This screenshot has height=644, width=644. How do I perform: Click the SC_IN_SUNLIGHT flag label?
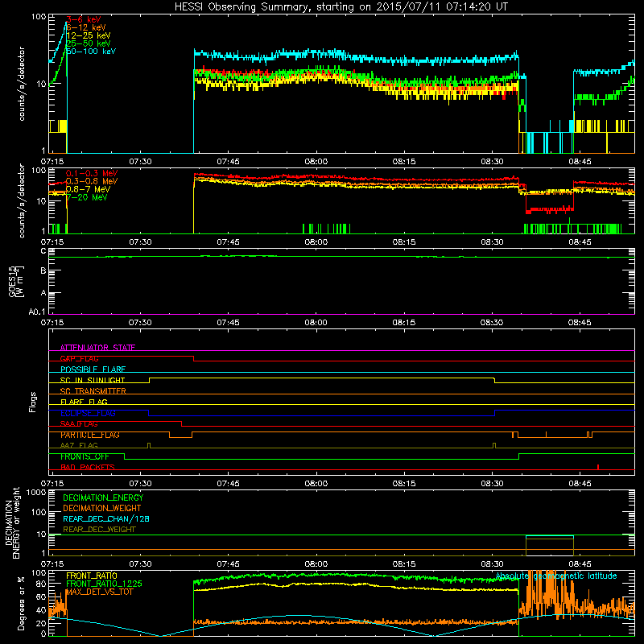click(93, 380)
